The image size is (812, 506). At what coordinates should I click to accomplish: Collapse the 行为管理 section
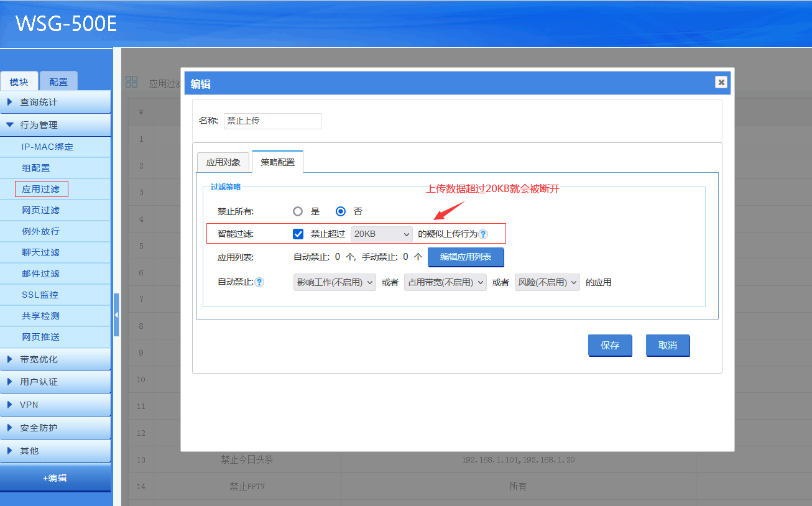(x=10, y=125)
